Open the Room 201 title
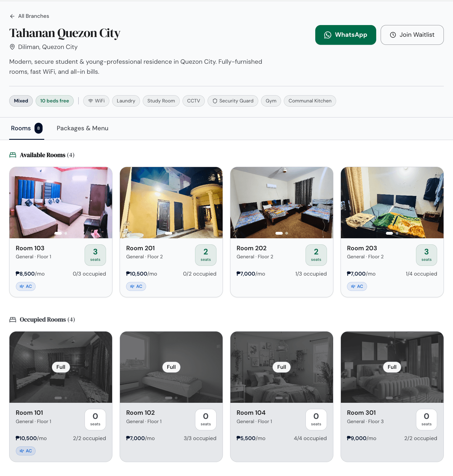 (x=141, y=248)
